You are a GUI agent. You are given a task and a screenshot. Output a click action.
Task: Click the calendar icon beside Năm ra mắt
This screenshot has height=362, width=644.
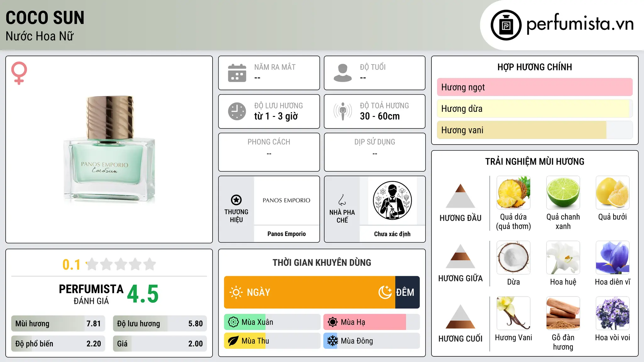tap(237, 73)
